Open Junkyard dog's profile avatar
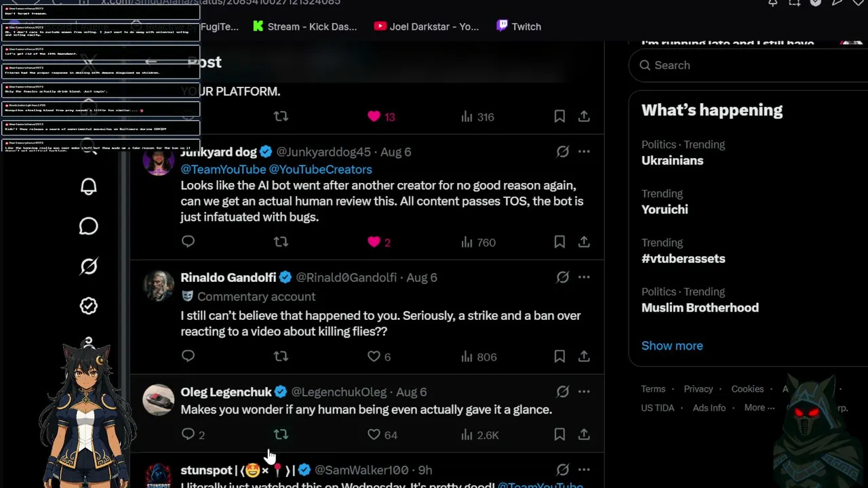This screenshot has width=868, height=488. [x=159, y=161]
